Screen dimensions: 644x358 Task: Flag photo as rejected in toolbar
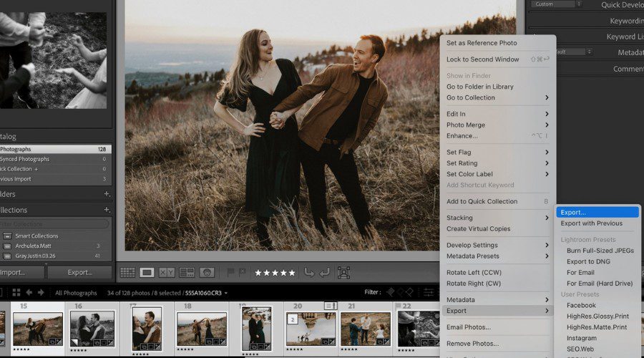point(243,272)
